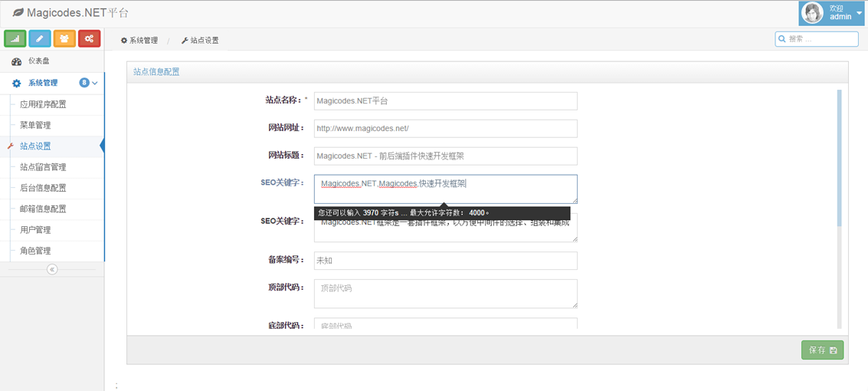Click the Magicodes.NET平台 title text
Screen dimensions: 868x391
(78, 12)
